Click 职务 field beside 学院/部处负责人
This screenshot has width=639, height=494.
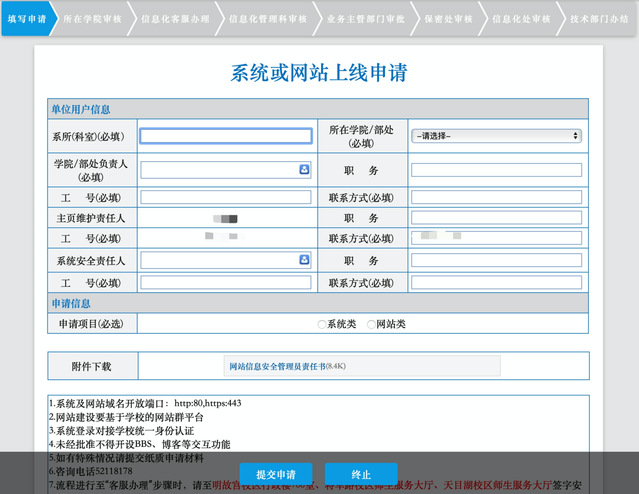(496, 170)
